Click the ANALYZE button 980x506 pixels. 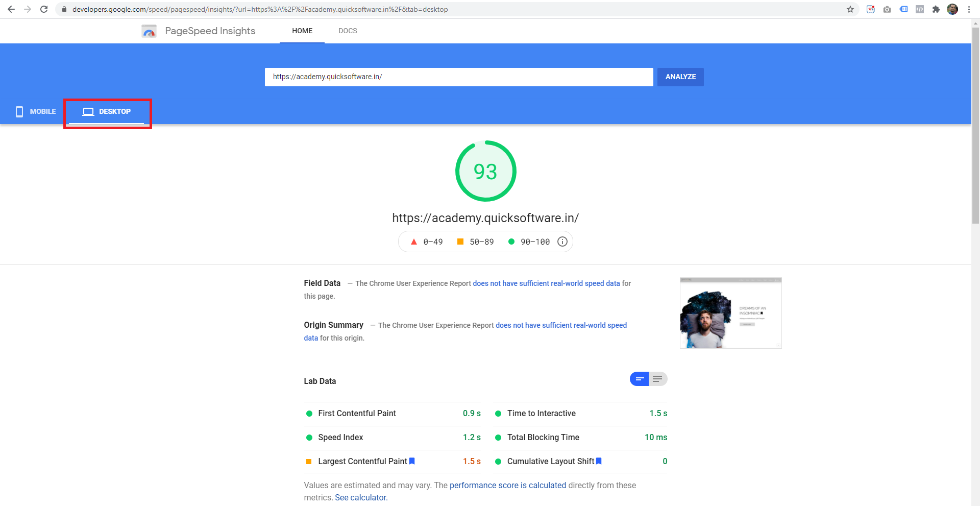680,77
